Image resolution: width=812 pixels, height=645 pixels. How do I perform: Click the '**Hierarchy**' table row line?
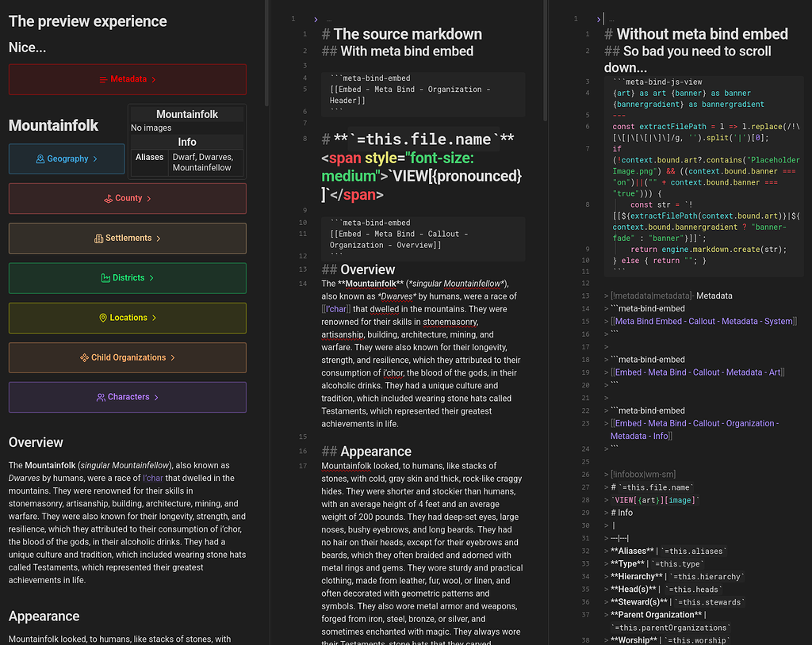tap(674, 577)
